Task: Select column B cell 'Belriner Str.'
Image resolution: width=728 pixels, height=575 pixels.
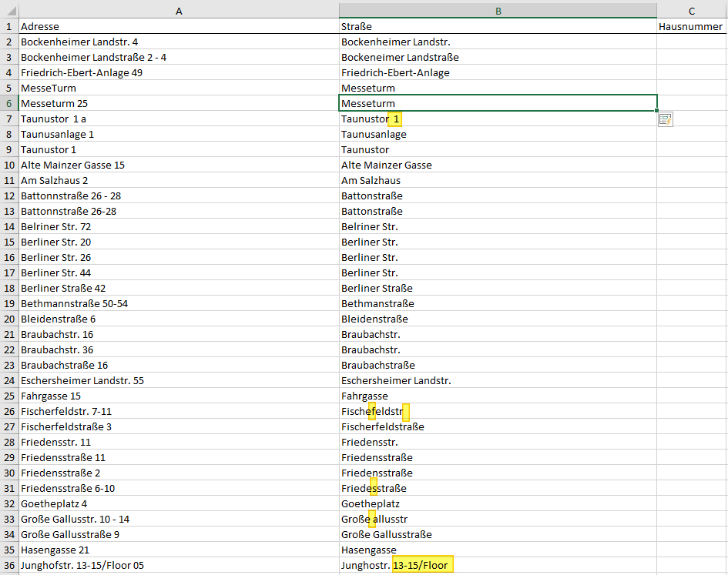Action: click(498, 226)
